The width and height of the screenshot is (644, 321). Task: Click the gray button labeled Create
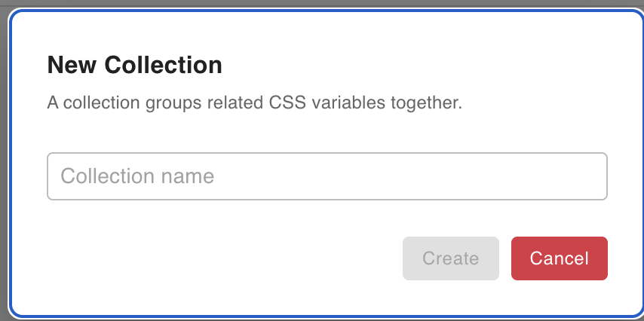coord(451,258)
